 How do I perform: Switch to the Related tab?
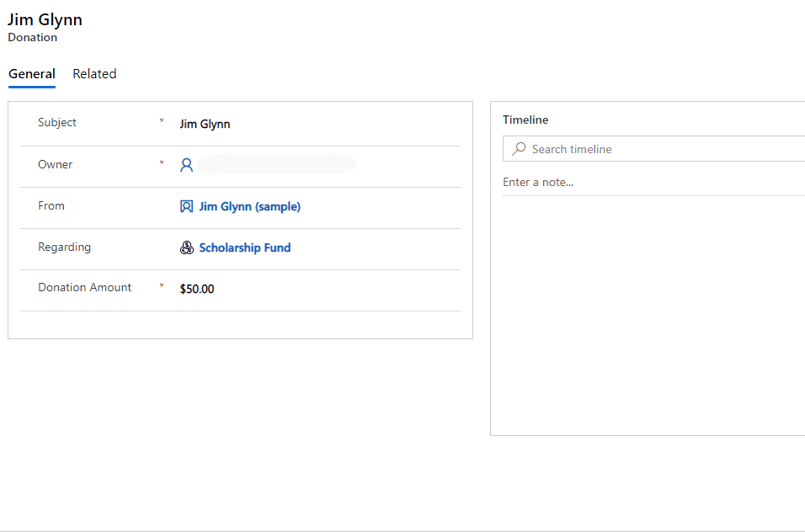click(x=94, y=74)
